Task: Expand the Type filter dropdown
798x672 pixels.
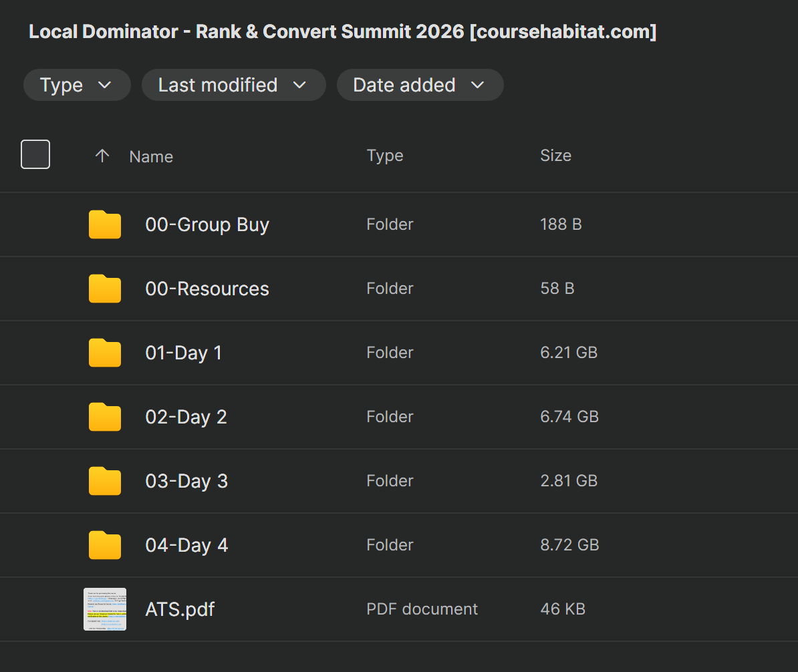Action: tap(76, 85)
